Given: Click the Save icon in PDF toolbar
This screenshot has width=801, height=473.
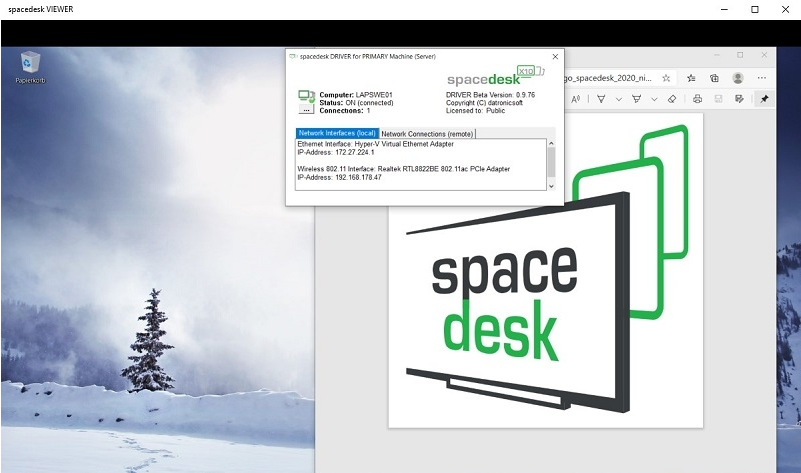Looking at the screenshot, I should 718,99.
